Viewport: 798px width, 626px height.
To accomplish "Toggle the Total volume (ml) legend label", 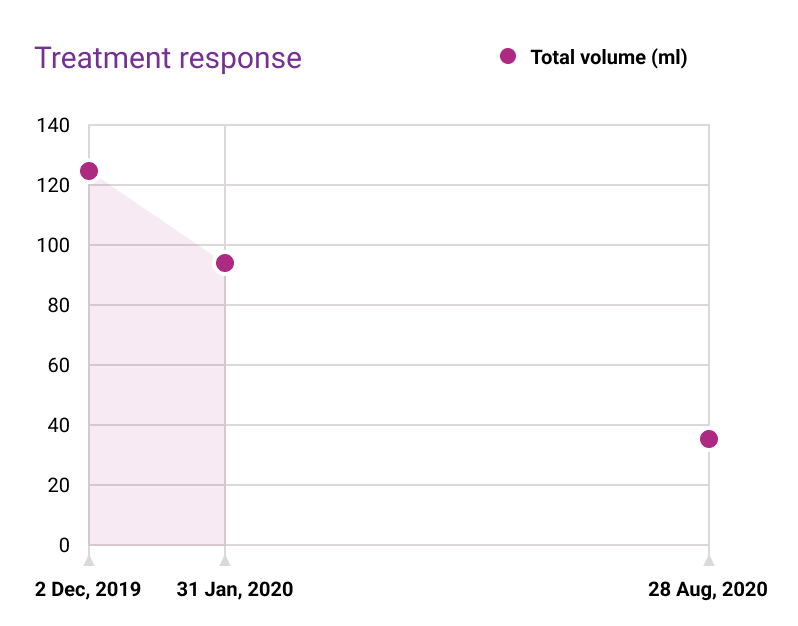I will (x=608, y=58).
